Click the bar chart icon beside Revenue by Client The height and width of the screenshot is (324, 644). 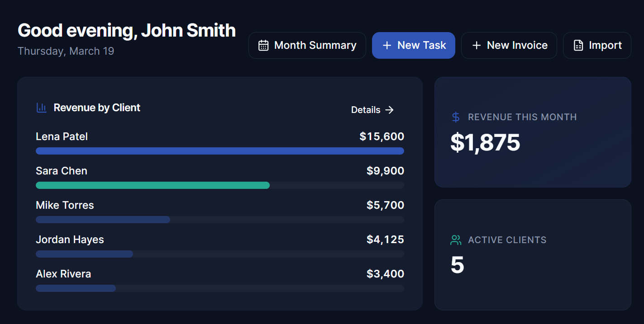(x=41, y=108)
